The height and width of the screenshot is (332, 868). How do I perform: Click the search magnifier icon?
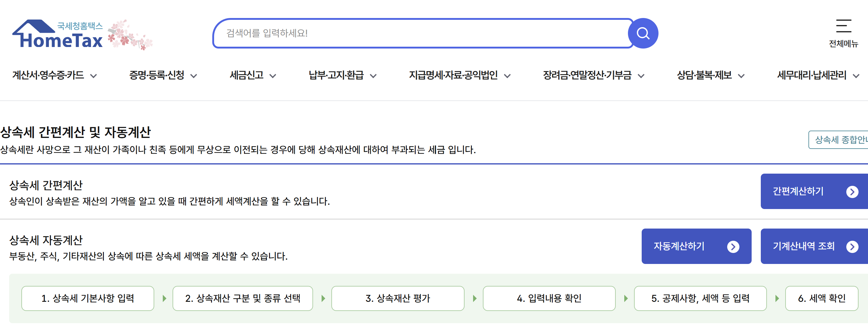[x=643, y=33]
